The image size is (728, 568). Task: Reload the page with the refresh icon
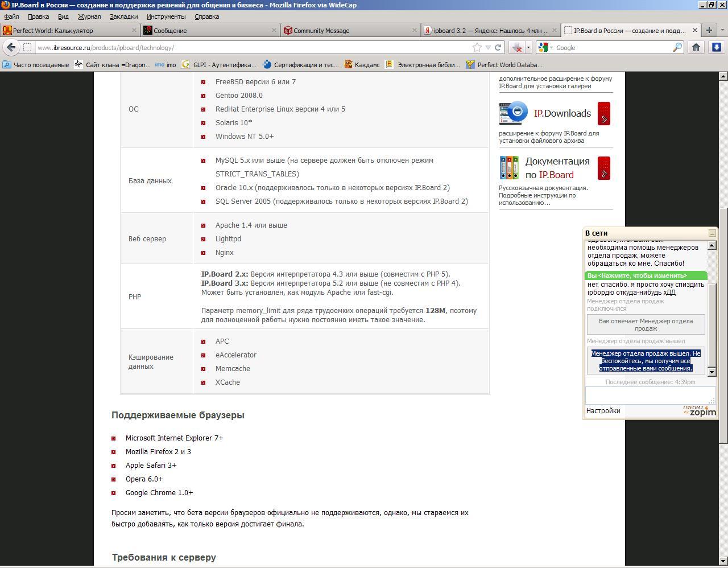coord(498,48)
